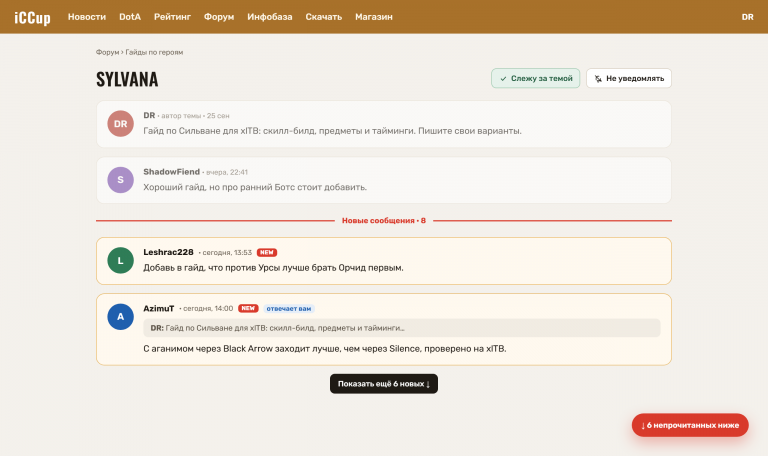Open ShadowFiend's profile name link
768x456 pixels.
point(171,172)
